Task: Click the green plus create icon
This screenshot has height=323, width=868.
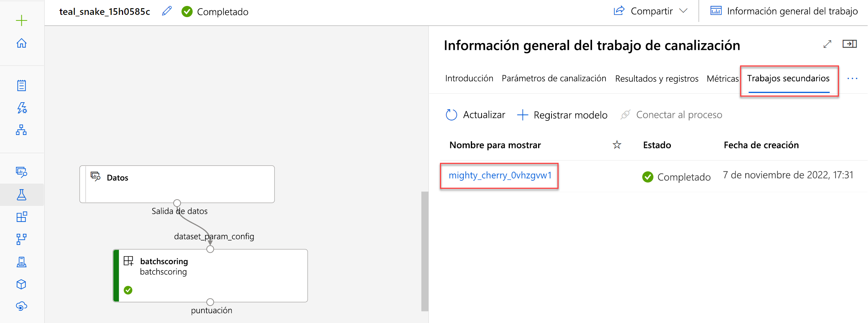Action: pyautogui.click(x=22, y=20)
